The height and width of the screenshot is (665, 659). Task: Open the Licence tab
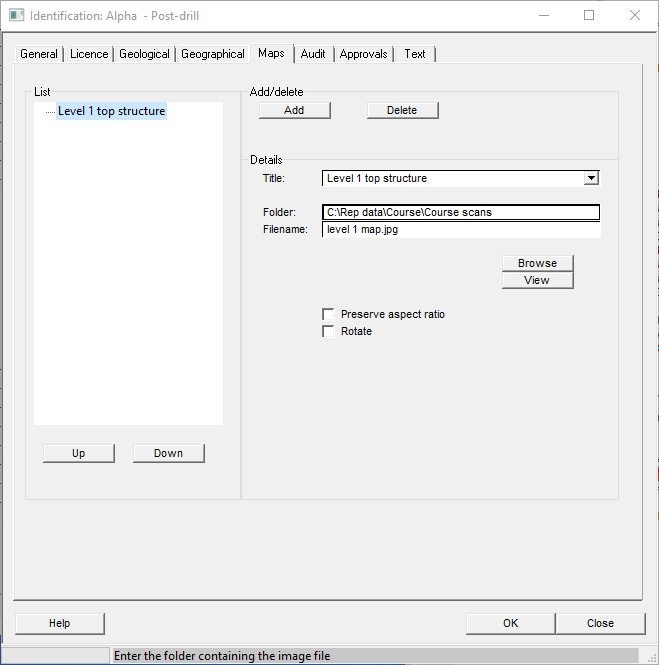point(89,54)
